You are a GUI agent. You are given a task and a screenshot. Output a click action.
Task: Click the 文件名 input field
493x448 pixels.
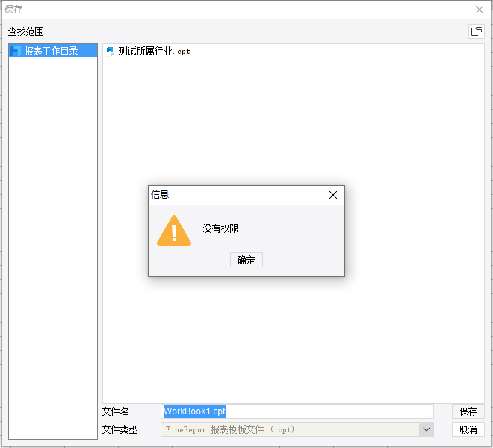pyautogui.click(x=297, y=411)
